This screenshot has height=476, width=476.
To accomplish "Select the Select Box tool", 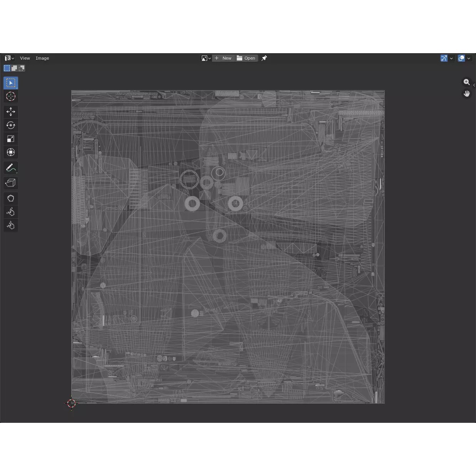I will tap(11, 83).
